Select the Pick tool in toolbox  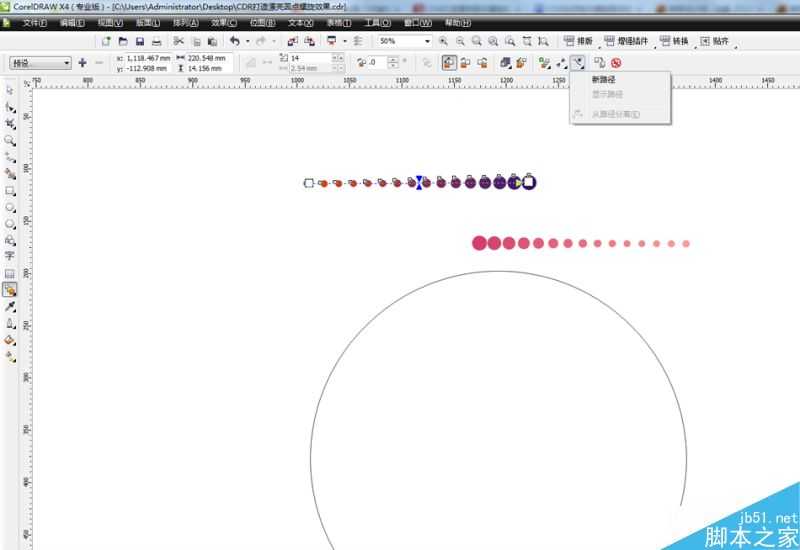click(x=10, y=90)
